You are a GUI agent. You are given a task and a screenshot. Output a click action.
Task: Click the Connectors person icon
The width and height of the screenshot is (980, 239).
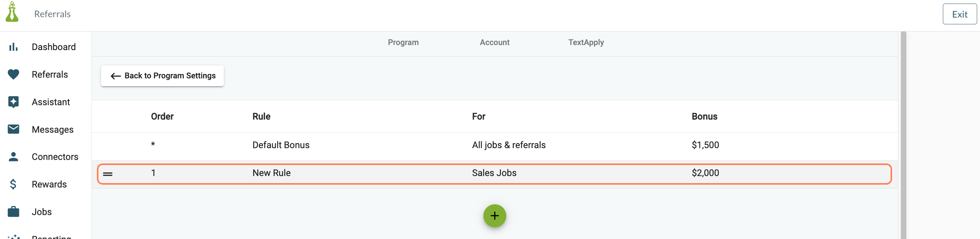(x=13, y=157)
